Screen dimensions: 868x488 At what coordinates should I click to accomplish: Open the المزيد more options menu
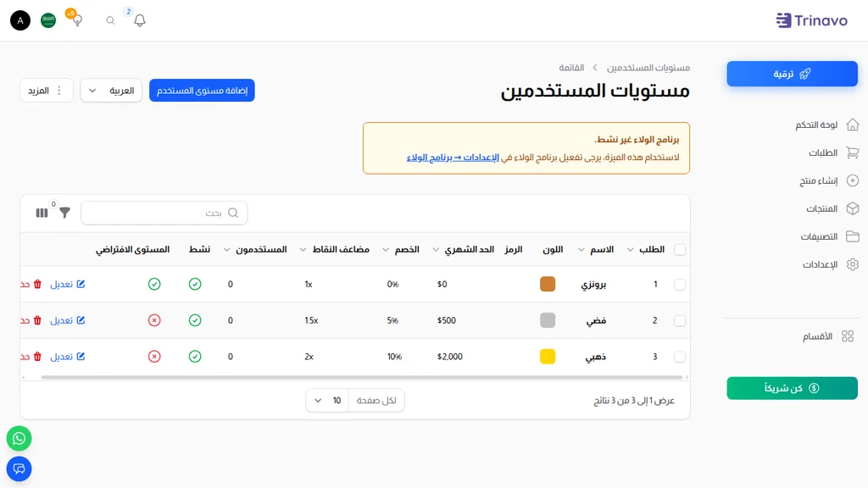point(47,90)
